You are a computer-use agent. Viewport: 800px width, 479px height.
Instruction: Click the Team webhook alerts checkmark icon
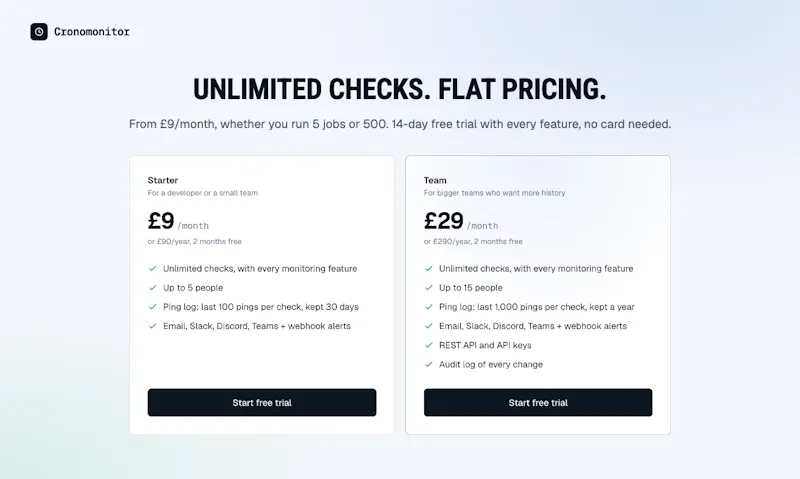(429, 326)
